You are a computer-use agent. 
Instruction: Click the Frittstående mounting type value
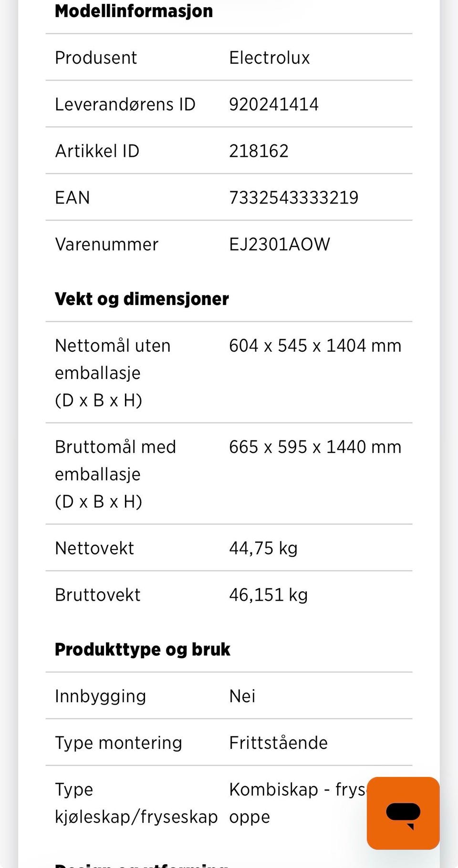(x=279, y=743)
